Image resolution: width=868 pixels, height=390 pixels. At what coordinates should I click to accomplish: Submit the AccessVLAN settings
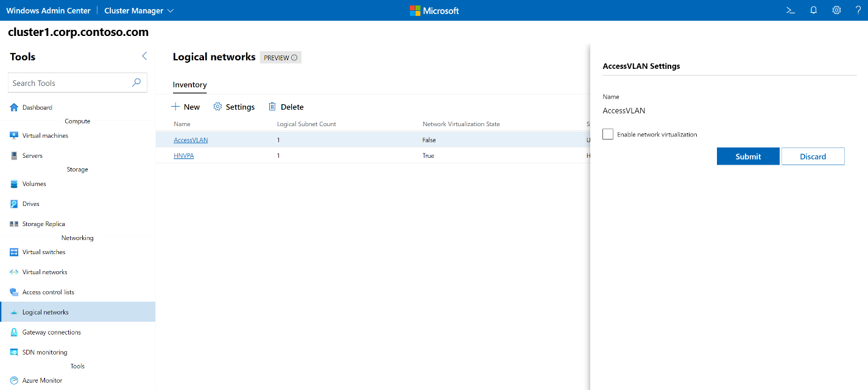coord(747,156)
